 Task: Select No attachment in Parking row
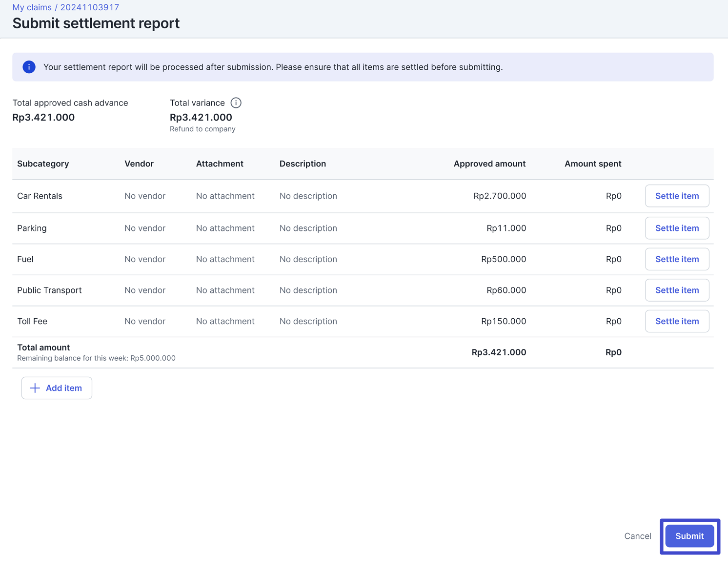(225, 228)
